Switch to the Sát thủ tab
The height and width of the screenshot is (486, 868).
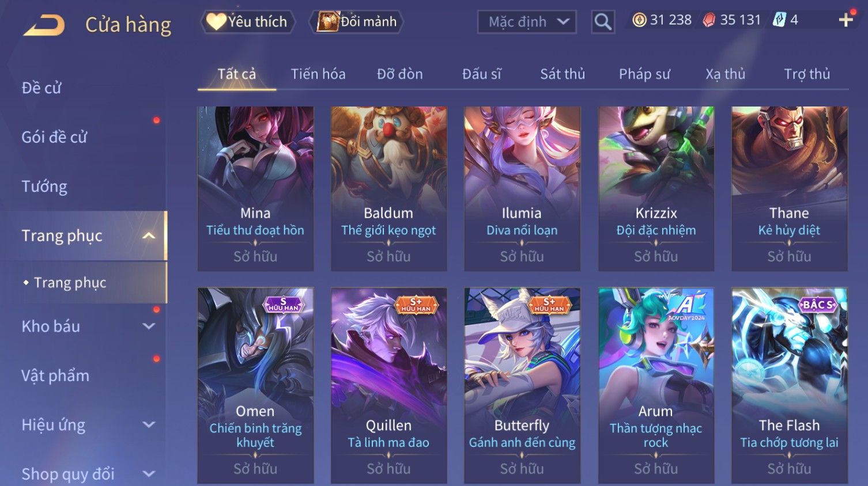pos(562,74)
